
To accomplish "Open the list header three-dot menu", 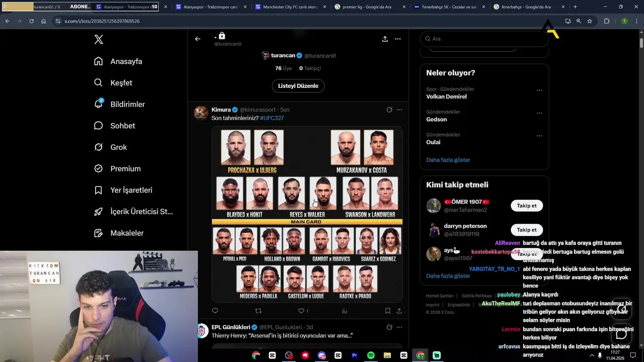I will (397, 39).
